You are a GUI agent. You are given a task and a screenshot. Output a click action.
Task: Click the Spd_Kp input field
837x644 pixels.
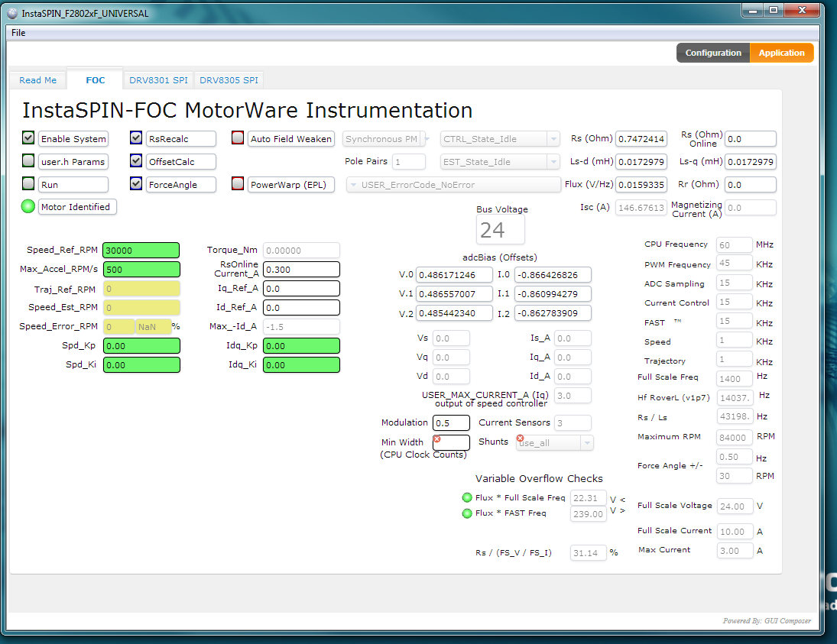[x=141, y=346]
